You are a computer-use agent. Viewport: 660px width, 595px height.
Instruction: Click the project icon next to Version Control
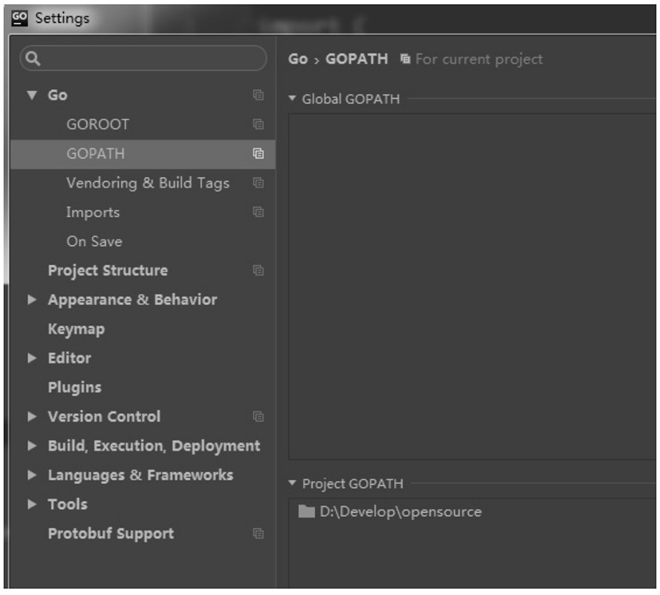(258, 417)
